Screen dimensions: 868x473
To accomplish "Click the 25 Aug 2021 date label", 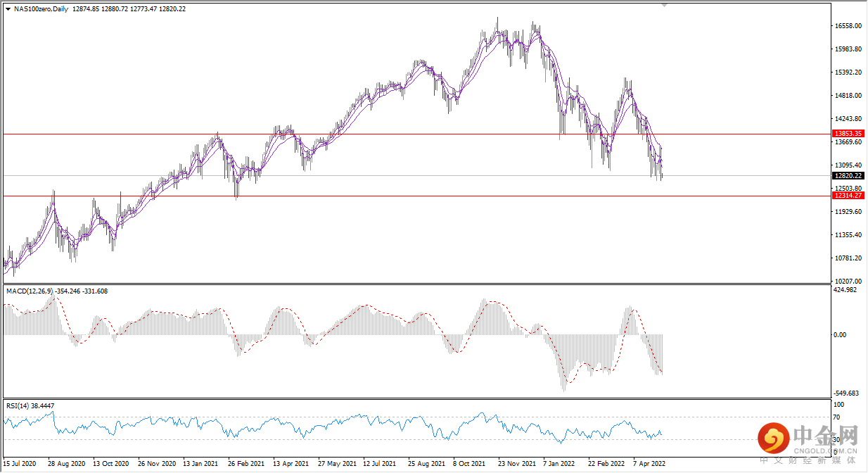I will coord(426,465).
